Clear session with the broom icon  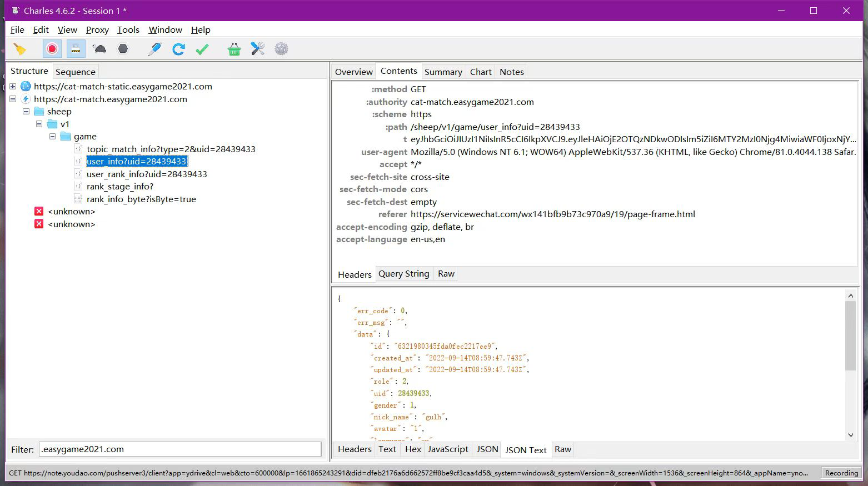20,49
